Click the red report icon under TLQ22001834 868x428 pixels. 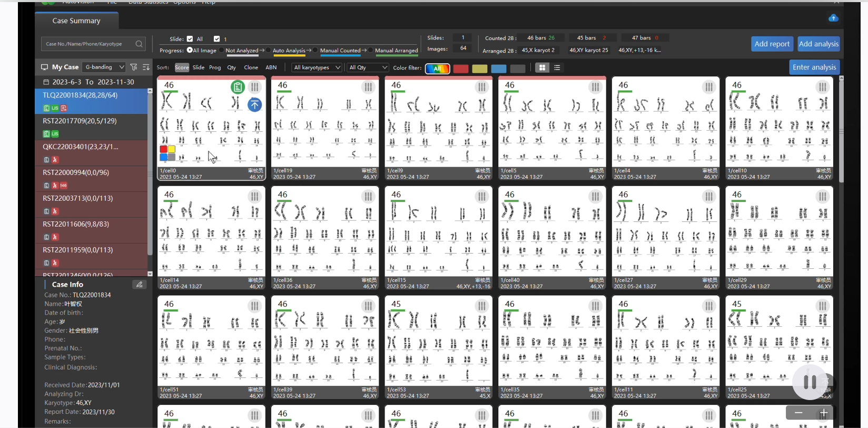tap(64, 108)
